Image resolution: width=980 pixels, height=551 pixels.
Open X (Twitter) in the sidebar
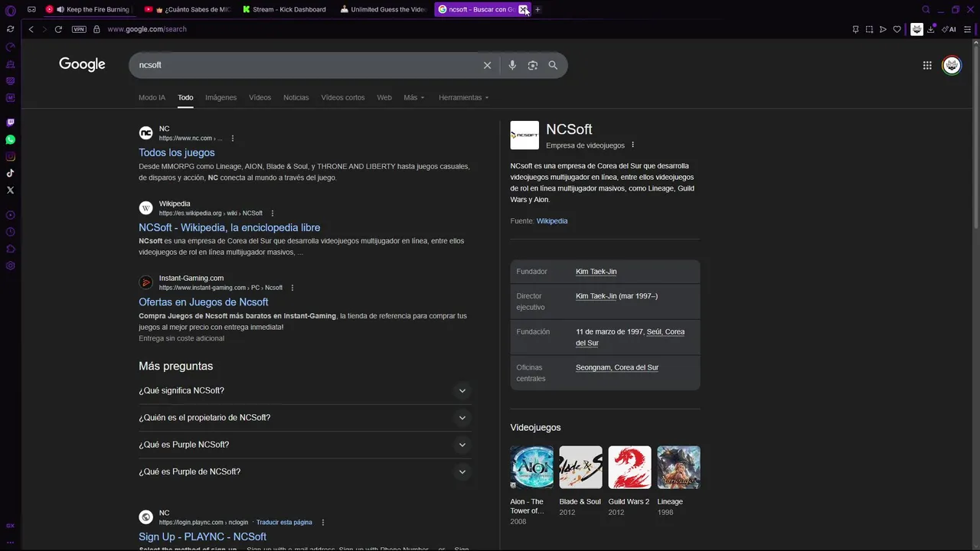tap(10, 190)
